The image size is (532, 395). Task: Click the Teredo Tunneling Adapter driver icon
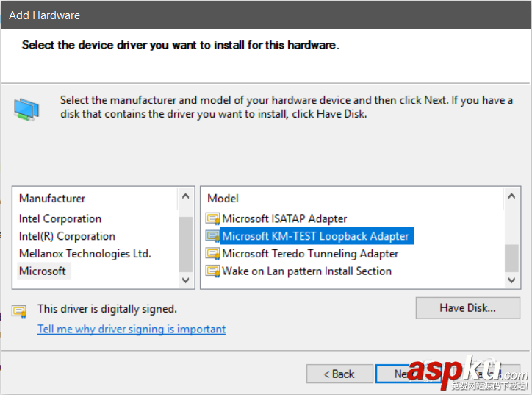tap(212, 254)
